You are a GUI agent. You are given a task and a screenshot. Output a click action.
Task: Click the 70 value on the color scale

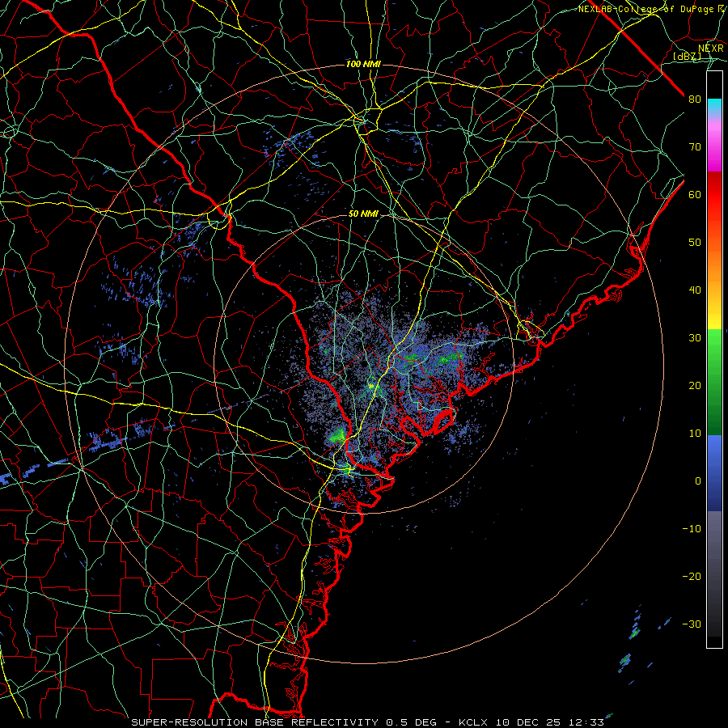tap(695, 147)
